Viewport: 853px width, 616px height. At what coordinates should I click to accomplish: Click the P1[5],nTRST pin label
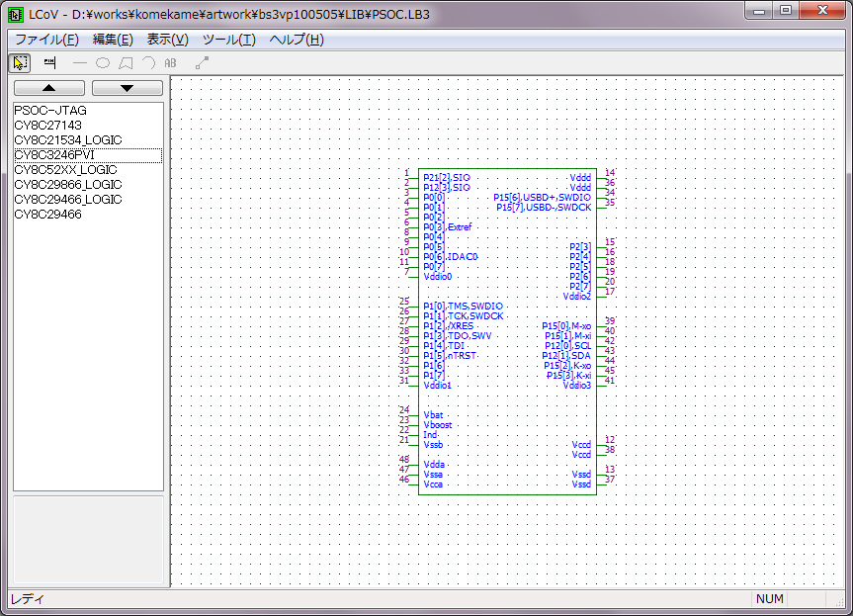tap(450, 356)
